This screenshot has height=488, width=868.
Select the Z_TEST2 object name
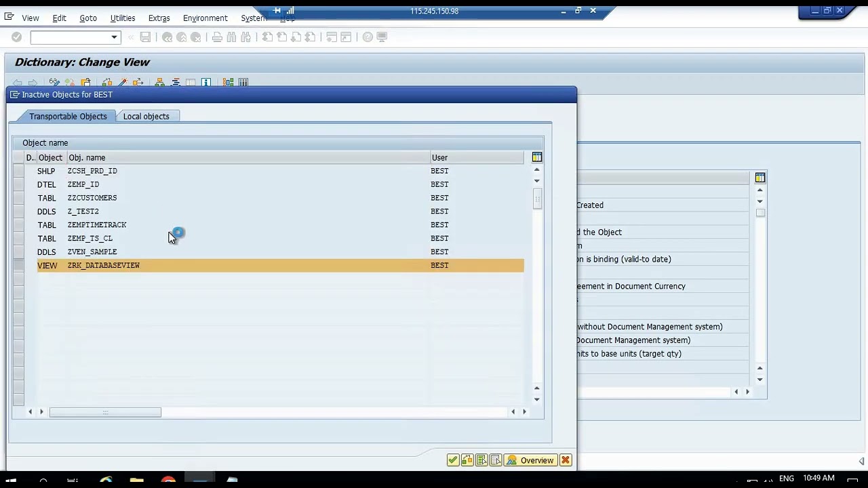(x=83, y=211)
